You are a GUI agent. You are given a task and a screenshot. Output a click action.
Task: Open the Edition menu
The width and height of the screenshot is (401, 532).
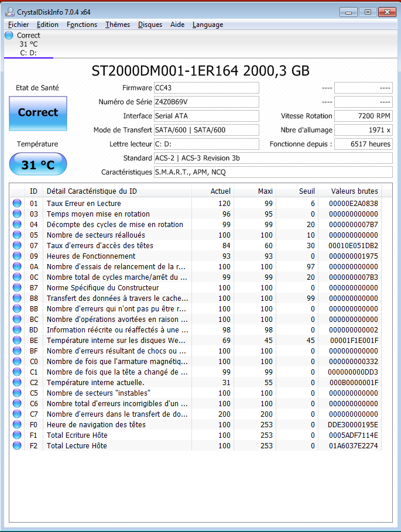tap(47, 25)
